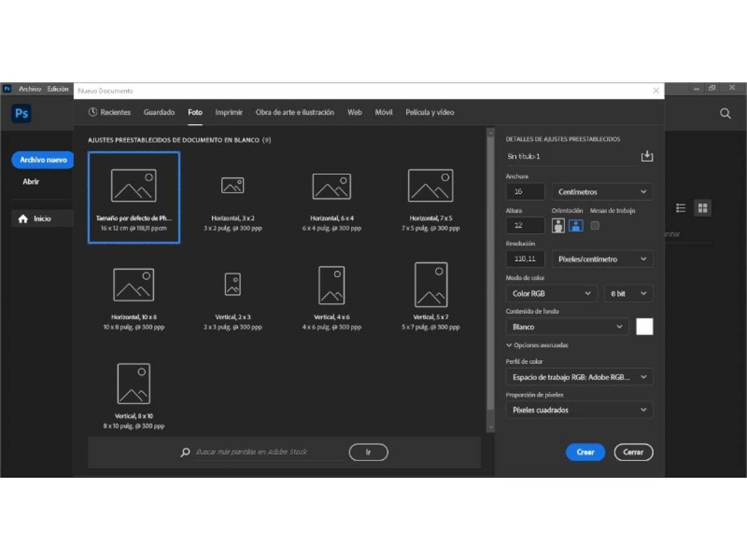
Task: Open the Centímetros units dropdown
Action: [x=602, y=192]
